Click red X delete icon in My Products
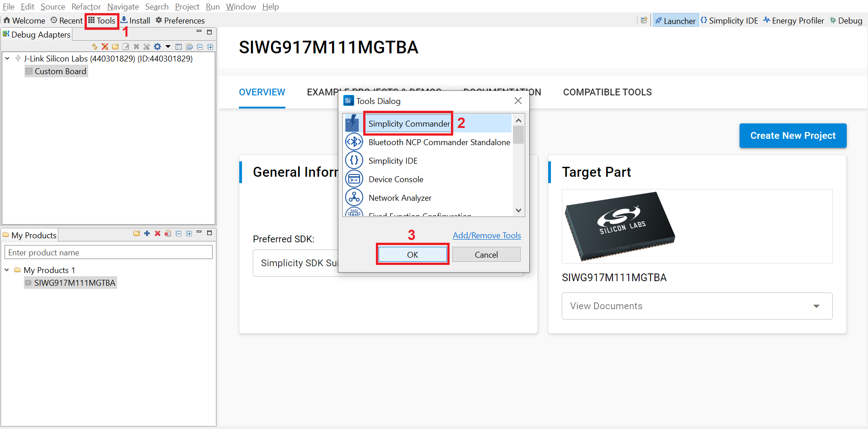The image size is (868, 429). 157,233
